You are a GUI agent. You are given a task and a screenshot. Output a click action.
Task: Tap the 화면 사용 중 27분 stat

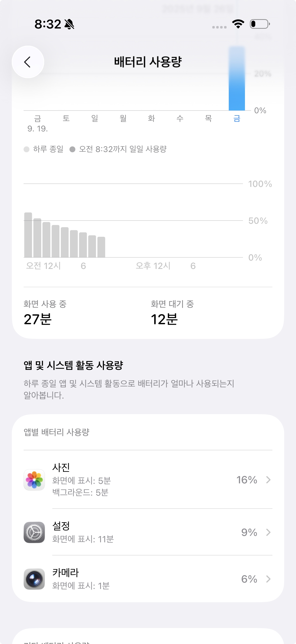pos(45,313)
